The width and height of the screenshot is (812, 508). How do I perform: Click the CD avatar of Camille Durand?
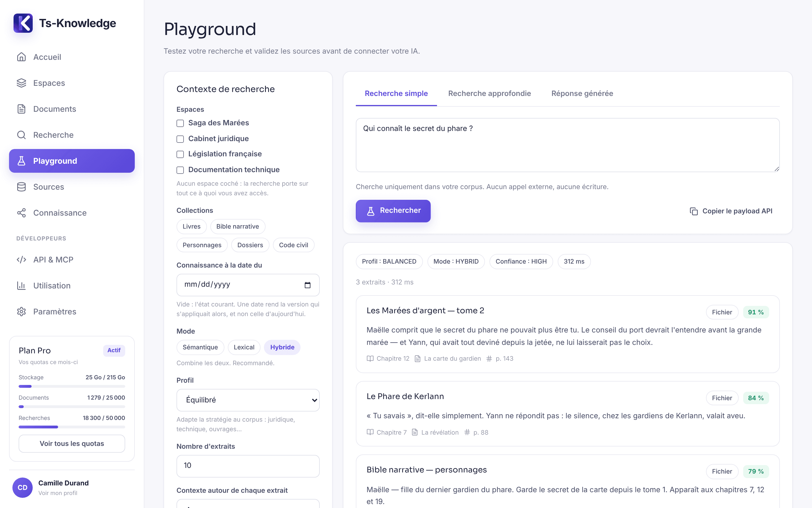click(23, 487)
